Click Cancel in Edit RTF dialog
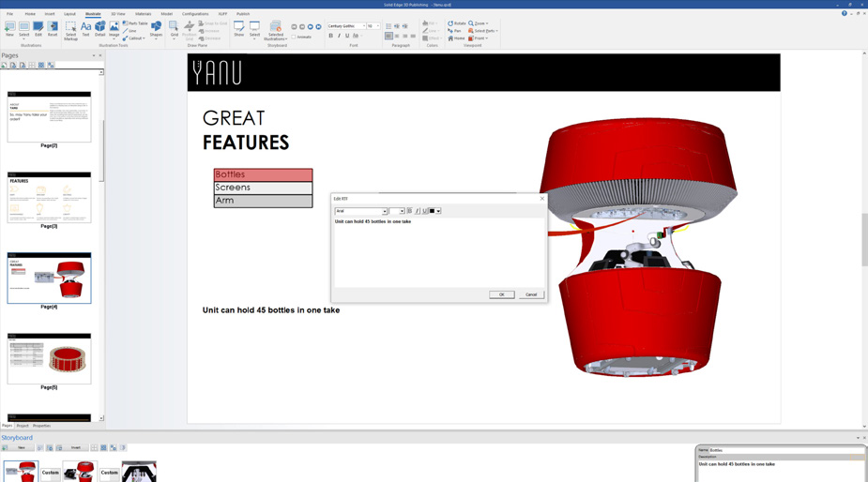 point(531,294)
